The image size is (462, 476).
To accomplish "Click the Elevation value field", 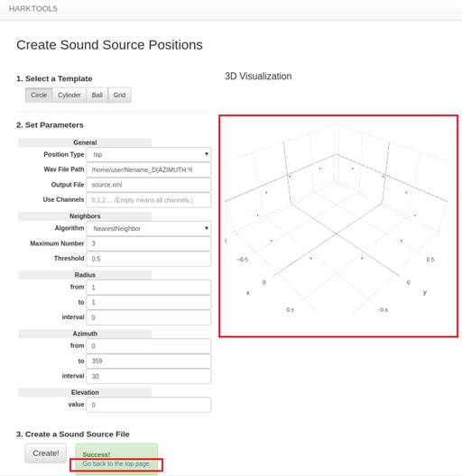I will 149,405.
